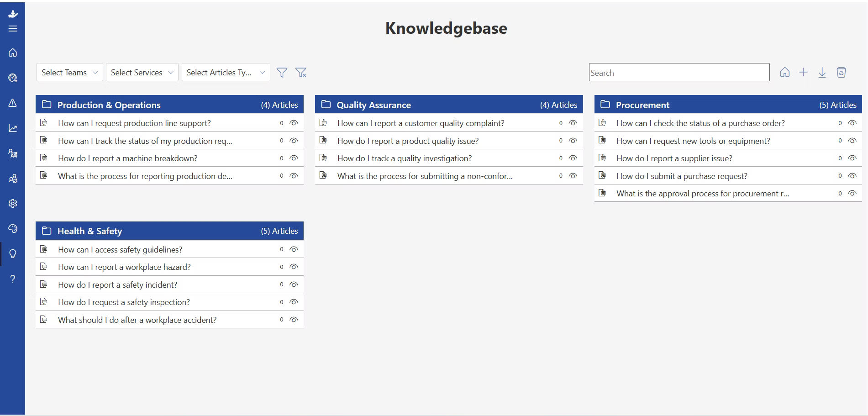Open the Select Teams dropdown
868x416 pixels.
[x=70, y=72]
